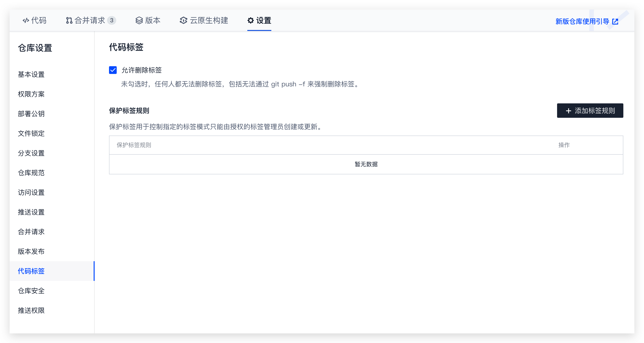This screenshot has height=343, width=644.
Task: Switch to the 代码 tab
Action: click(35, 20)
